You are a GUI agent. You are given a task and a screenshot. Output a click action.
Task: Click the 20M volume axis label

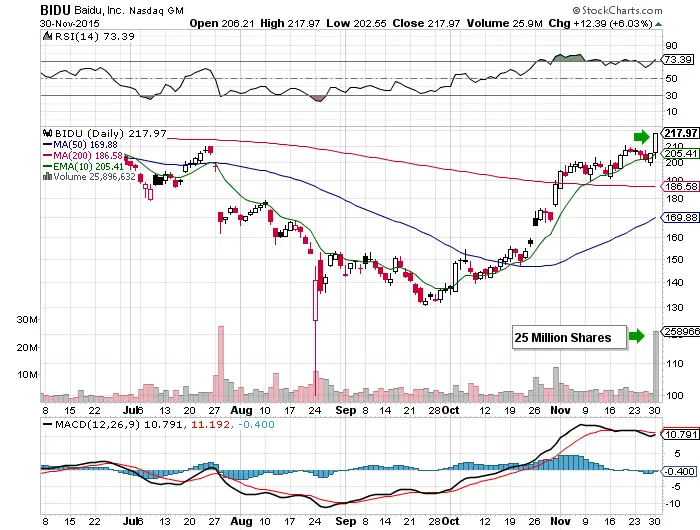pos(27,347)
